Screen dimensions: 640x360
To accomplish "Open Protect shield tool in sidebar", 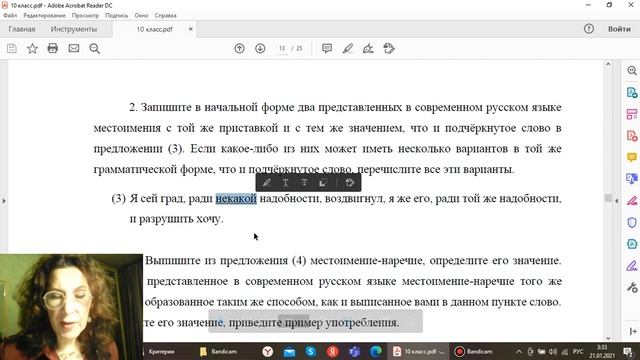I will [x=632, y=222].
